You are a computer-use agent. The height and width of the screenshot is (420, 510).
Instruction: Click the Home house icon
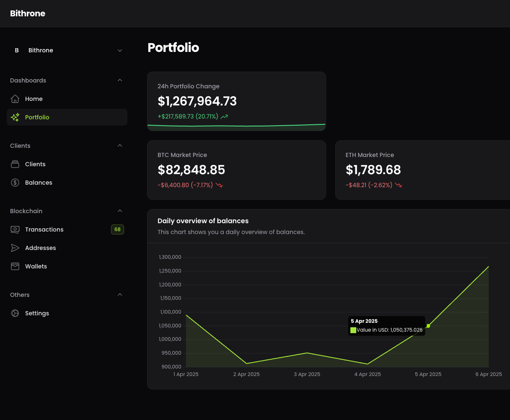[x=15, y=99]
